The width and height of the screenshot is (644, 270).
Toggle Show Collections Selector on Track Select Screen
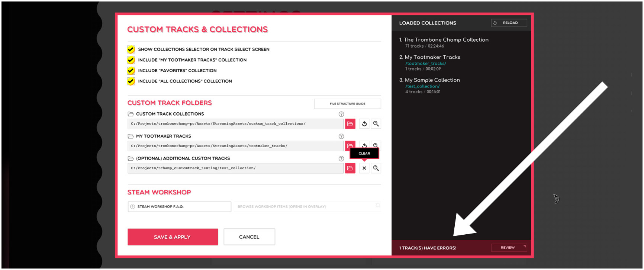pos(131,49)
